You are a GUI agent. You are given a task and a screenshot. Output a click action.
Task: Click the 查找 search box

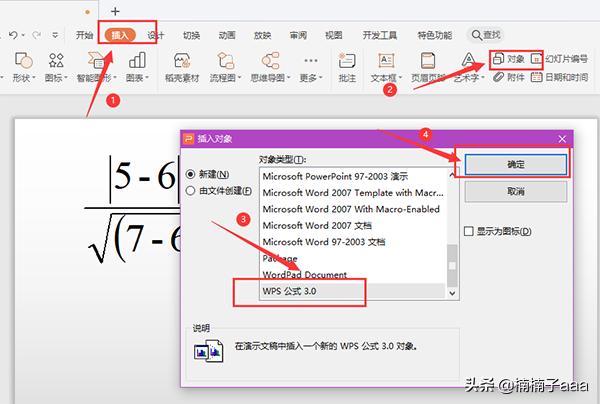[486, 35]
